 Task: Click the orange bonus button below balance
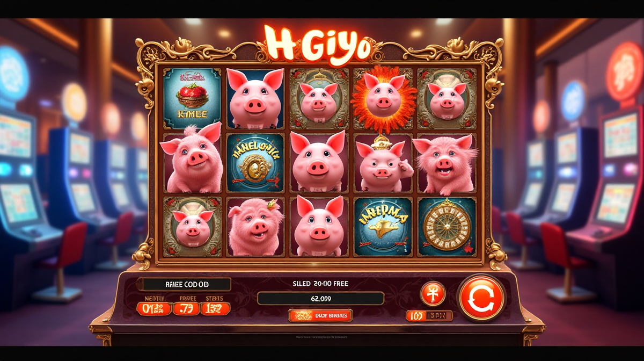(x=320, y=315)
